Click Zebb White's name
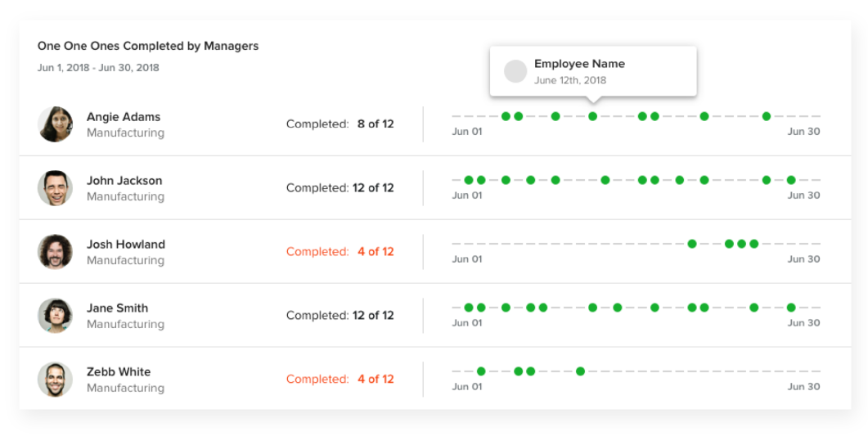The image size is (868, 445). coord(119,372)
